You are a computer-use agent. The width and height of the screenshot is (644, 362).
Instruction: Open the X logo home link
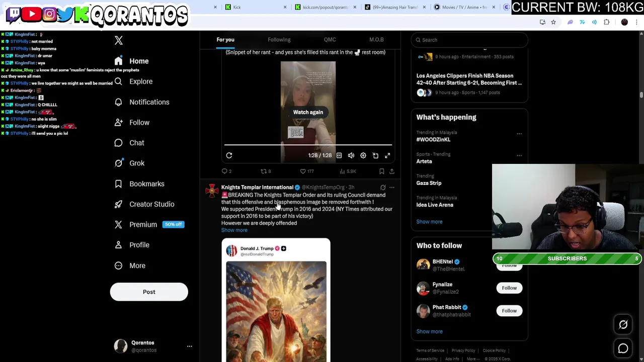click(x=119, y=40)
